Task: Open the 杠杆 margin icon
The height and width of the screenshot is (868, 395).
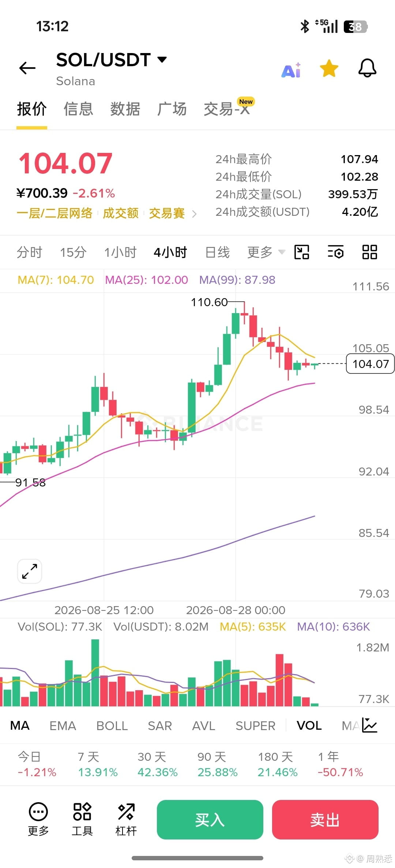Action: [126, 819]
